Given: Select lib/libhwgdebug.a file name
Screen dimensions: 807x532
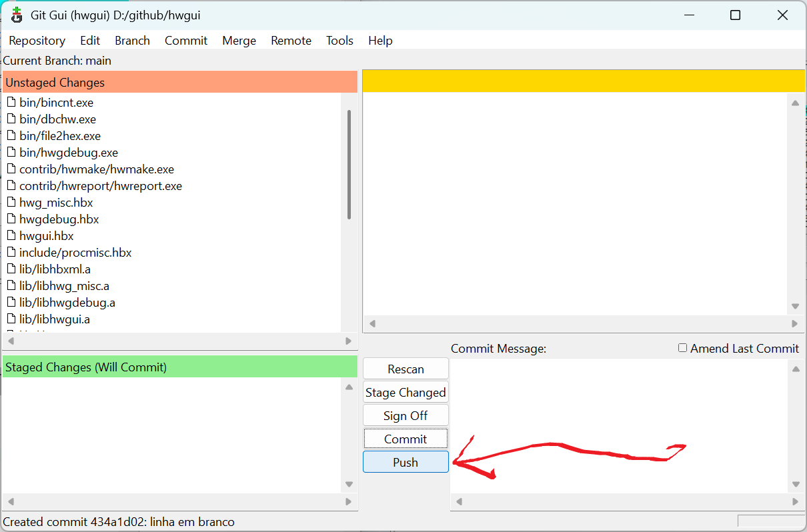Looking at the screenshot, I should [x=67, y=303].
